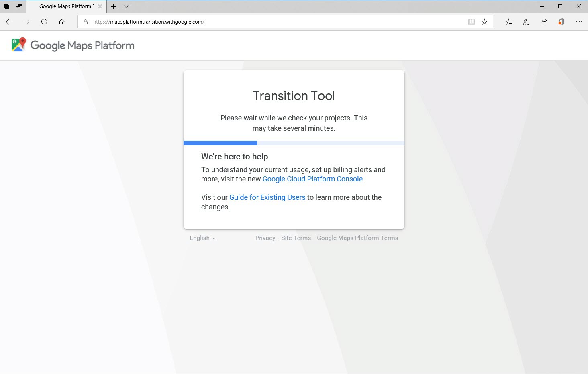Toggle reading view icon in address bar
The image size is (588, 374).
472,22
